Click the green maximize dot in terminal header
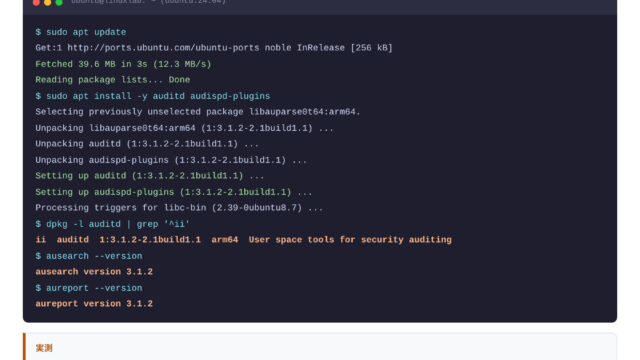Viewport: 640px width, 360px height. (x=59, y=2)
